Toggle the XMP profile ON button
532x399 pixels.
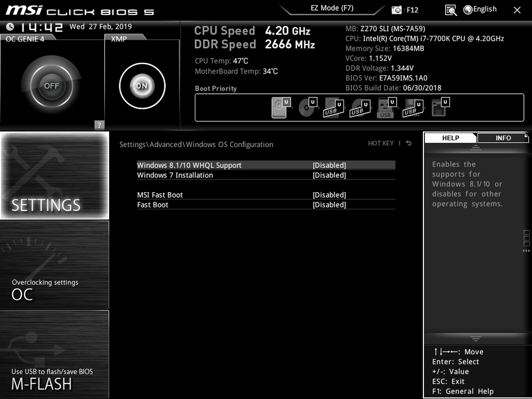(142, 86)
